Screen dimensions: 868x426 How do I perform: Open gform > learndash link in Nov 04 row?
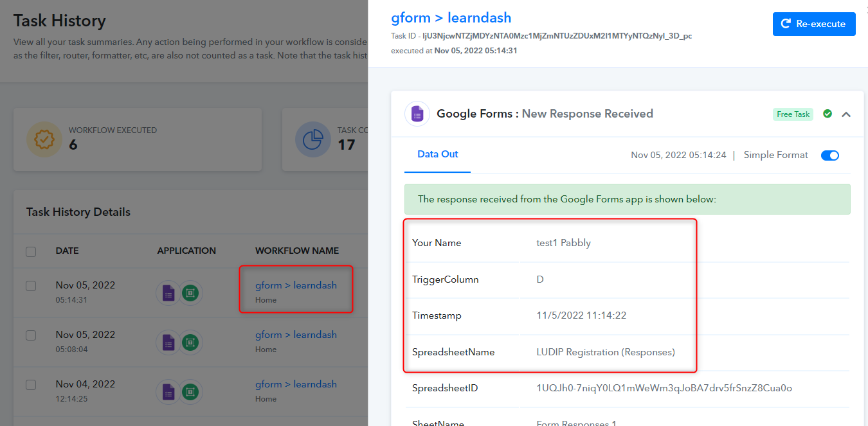click(296, 384)
